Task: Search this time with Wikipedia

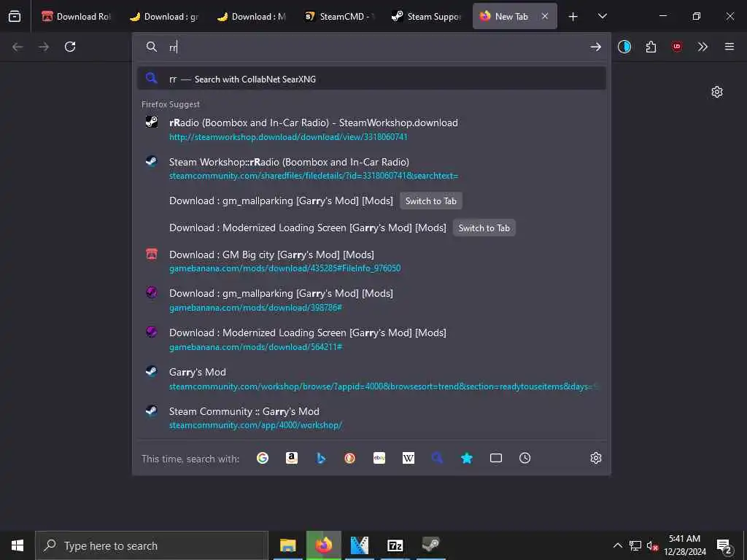Action: pyautogui.click(x=409, y=458)
